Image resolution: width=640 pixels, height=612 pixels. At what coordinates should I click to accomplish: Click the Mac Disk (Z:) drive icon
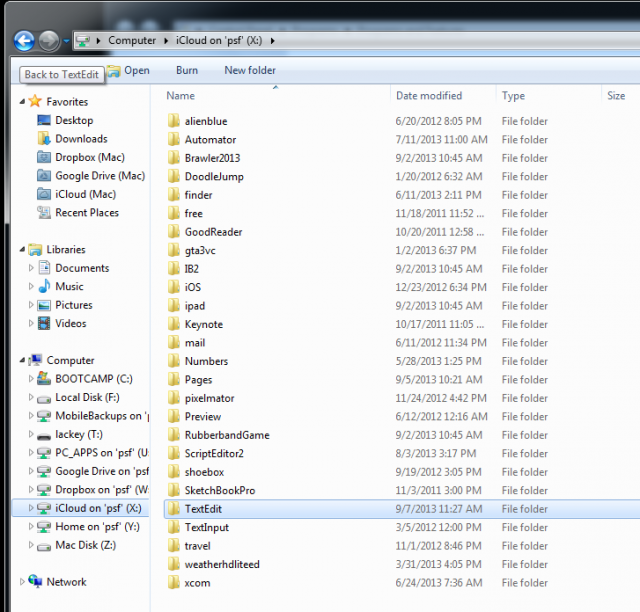click(44, 546)
